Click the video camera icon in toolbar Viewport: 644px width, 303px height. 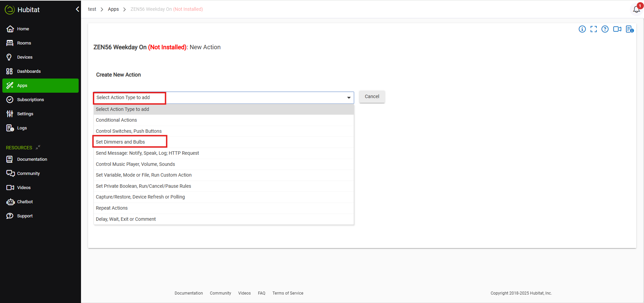coord(617,29)
